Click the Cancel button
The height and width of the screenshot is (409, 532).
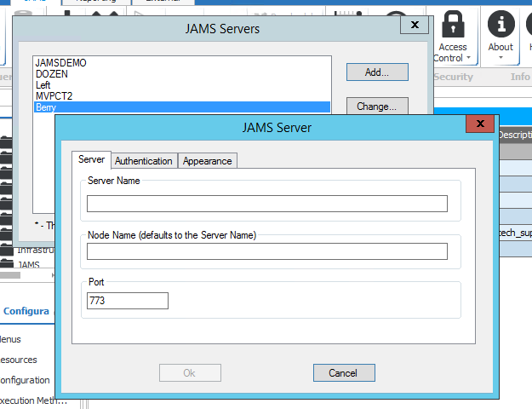pos(344,372)
